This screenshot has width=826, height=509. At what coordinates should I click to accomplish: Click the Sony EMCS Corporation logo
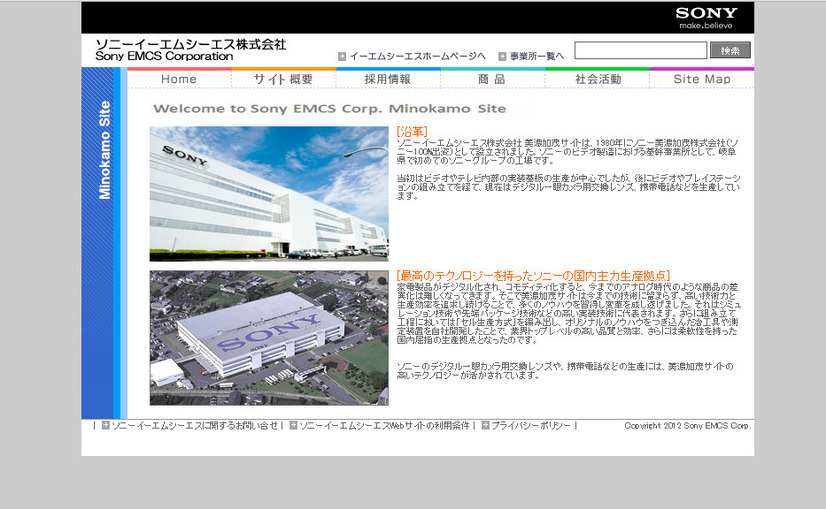point(190,50)
